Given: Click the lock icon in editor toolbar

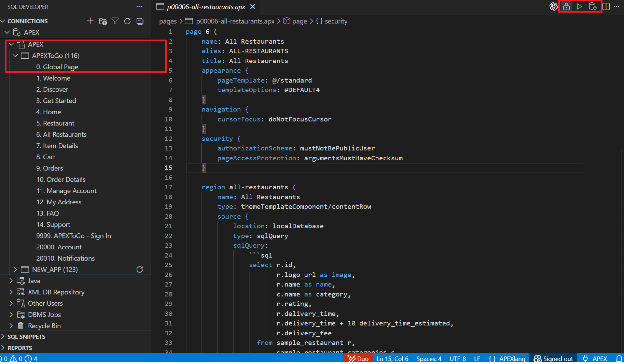Looking at the screenshot, I should [566, 6].
